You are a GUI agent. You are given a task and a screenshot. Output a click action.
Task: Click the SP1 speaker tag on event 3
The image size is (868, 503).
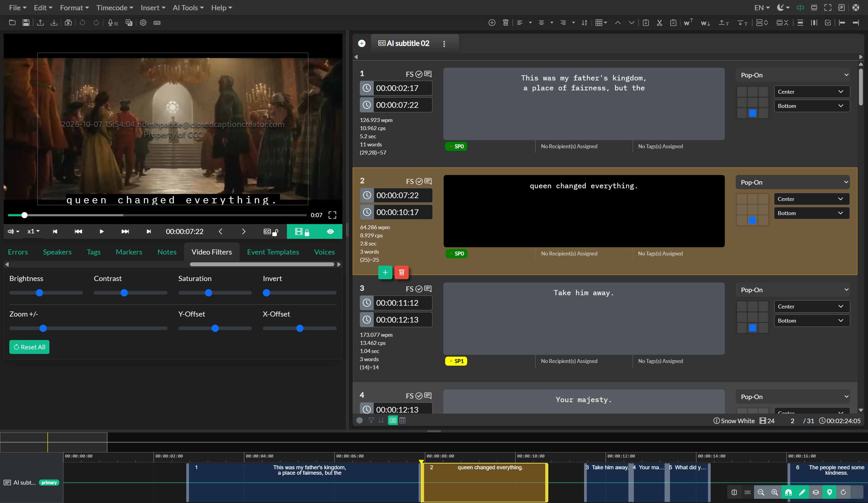pos(456,361)
